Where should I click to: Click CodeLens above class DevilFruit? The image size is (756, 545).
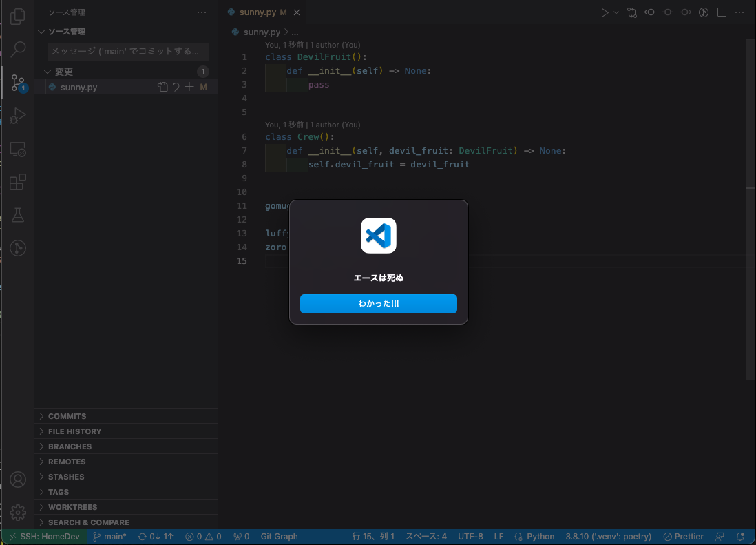point(313,45)
